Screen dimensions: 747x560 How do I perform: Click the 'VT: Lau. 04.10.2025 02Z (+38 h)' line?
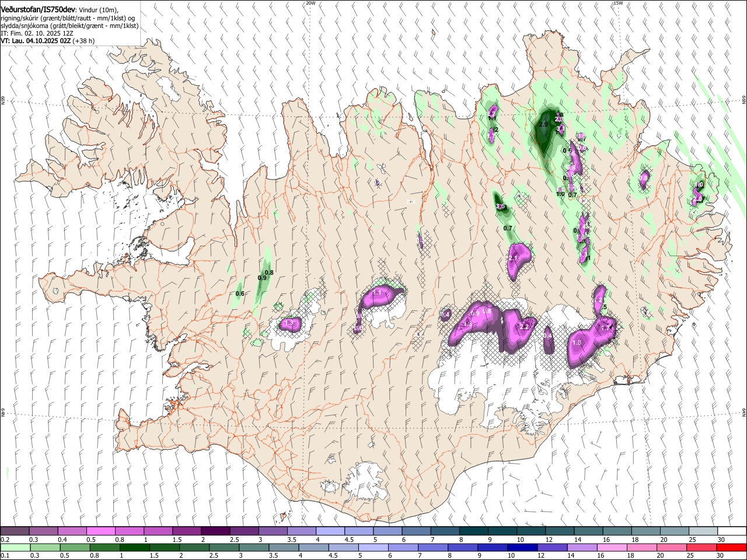pyautogui.click(x=47, y=41)
